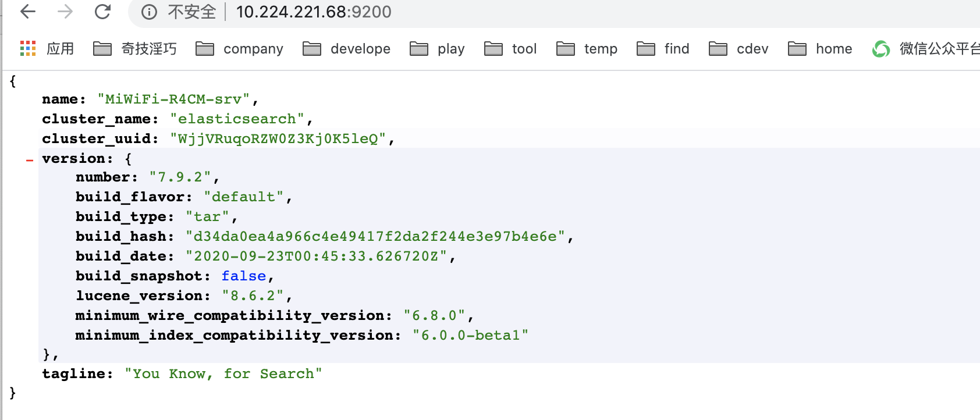The height and width of the screenshot is (420, 980).
Task: Collapse the version JSON object
Action: (30, 161)
